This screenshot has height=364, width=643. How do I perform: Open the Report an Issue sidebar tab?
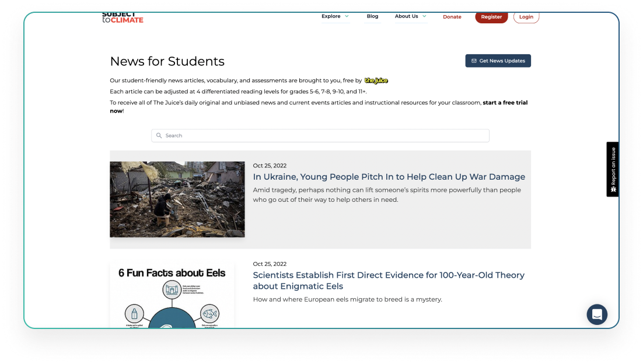pos(612,169)
